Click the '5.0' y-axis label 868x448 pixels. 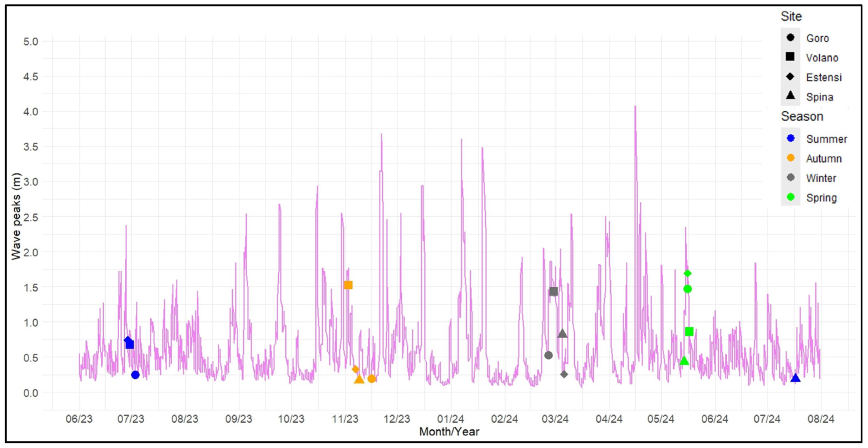[31, 42]
